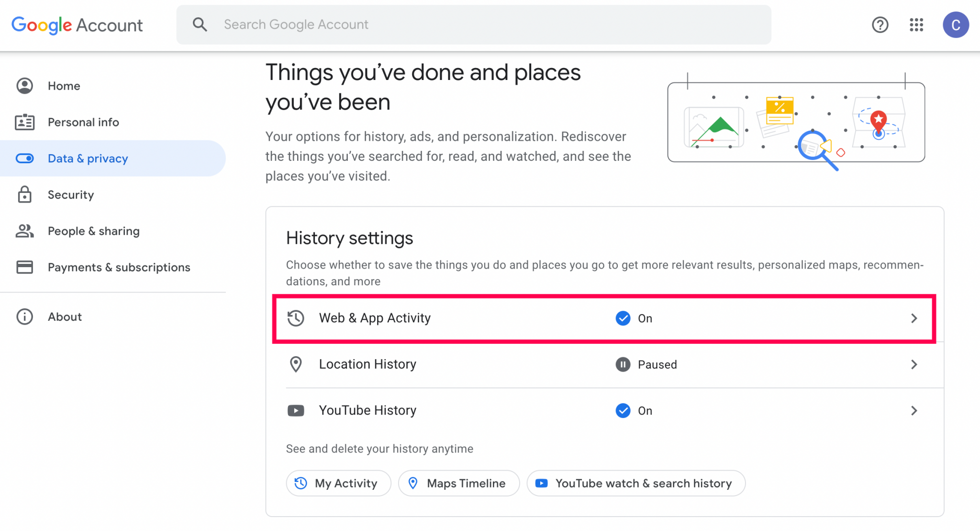980x531 pixels.
Task: Resume the paused Location History setting
Action: (x=623, y=364)
